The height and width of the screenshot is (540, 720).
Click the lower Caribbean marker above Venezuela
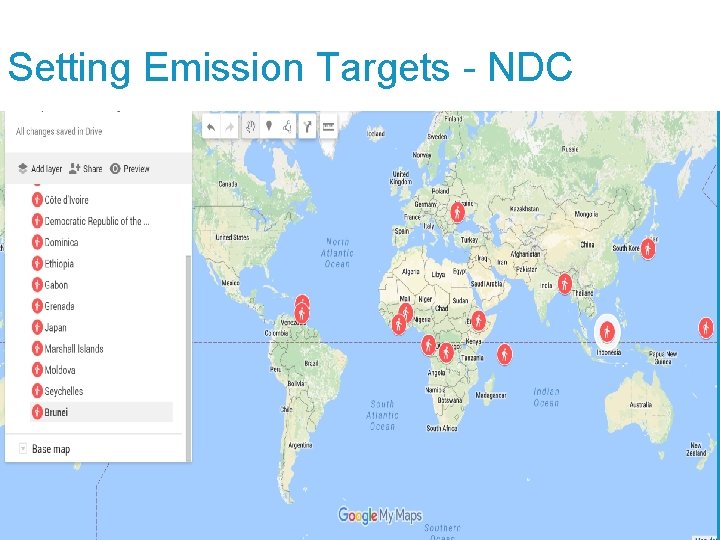pos(301,314)
